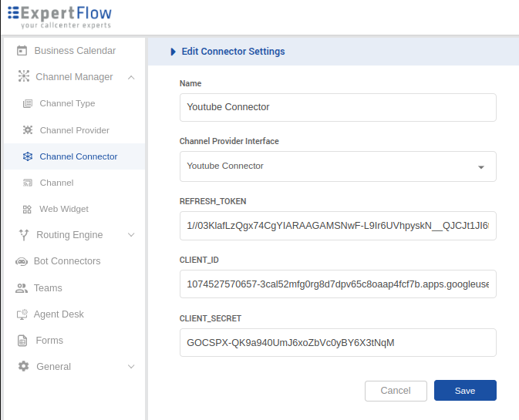This screenshot has height=420, width=519.
Task: Click the Name input field
Action: [337, 108]
